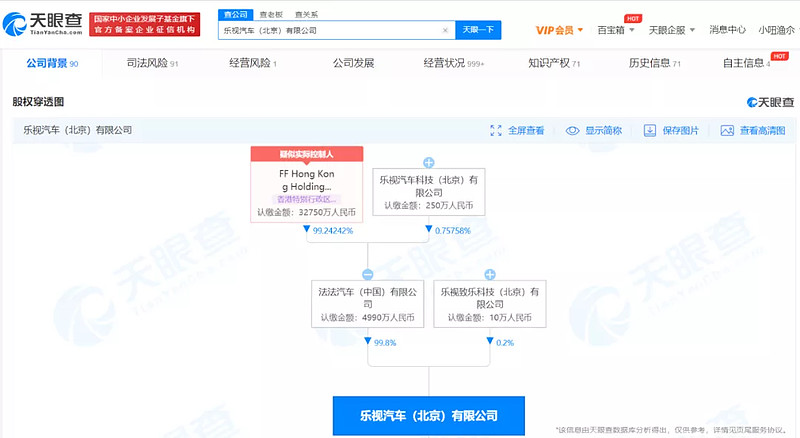The image size is (800, 438).
Task: Click the 显示简称 label
Action: click(x=603, y=131)
